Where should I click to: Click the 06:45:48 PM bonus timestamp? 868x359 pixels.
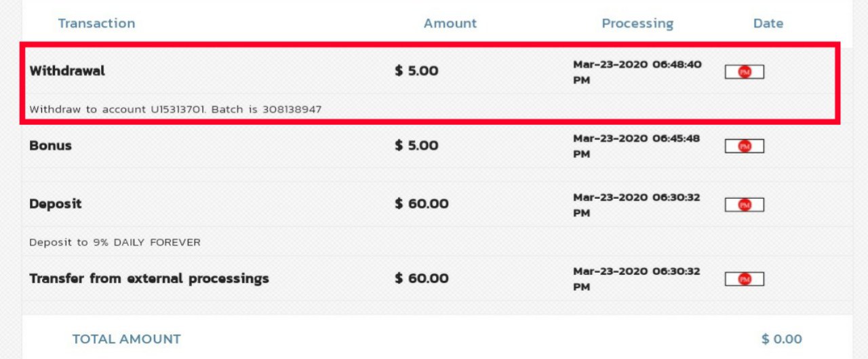point(637,146)
